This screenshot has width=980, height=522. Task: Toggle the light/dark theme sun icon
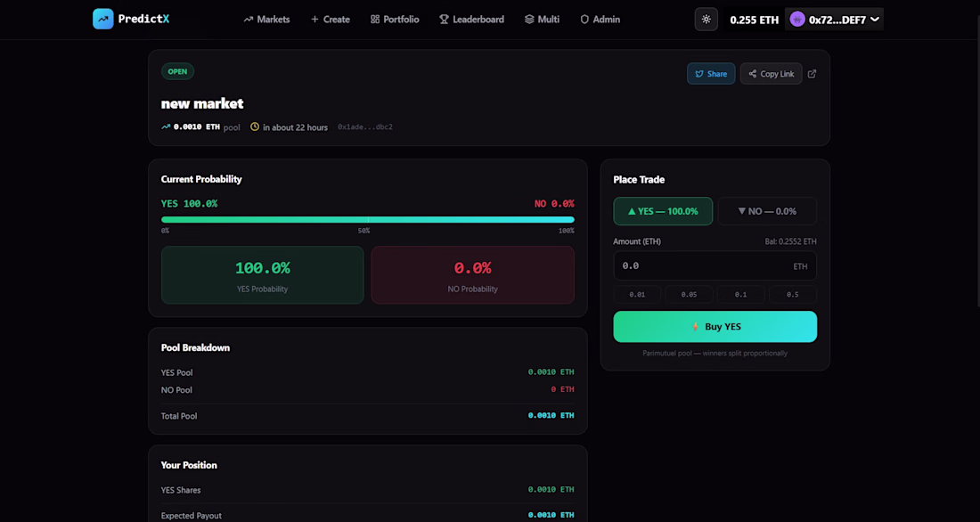(706, 20)
